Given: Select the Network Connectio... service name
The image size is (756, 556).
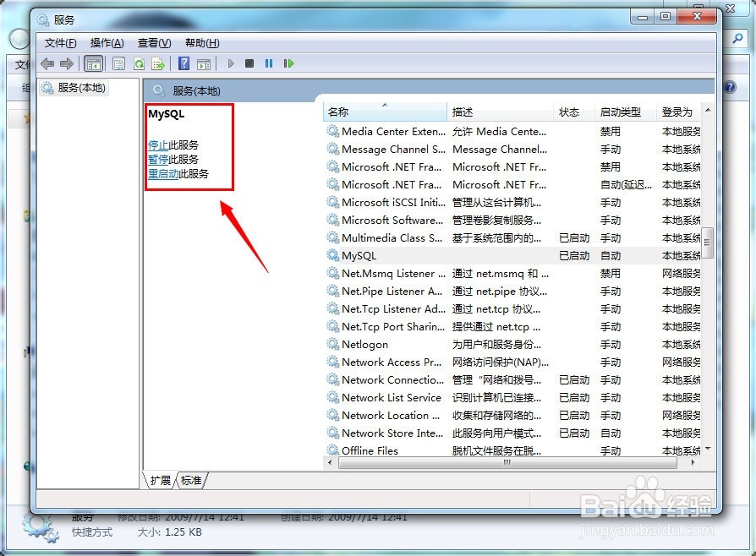Looking at the screenshot, I should (393, 380).
